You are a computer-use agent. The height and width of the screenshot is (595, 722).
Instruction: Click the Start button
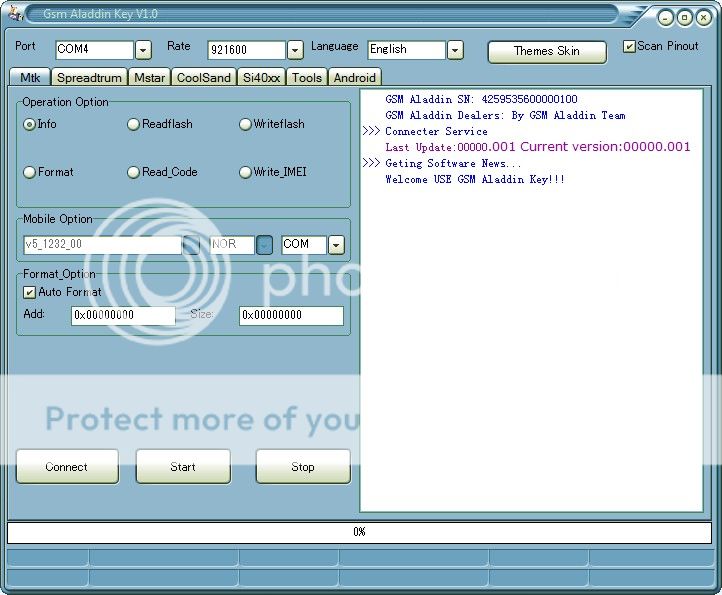pos(183,467)
